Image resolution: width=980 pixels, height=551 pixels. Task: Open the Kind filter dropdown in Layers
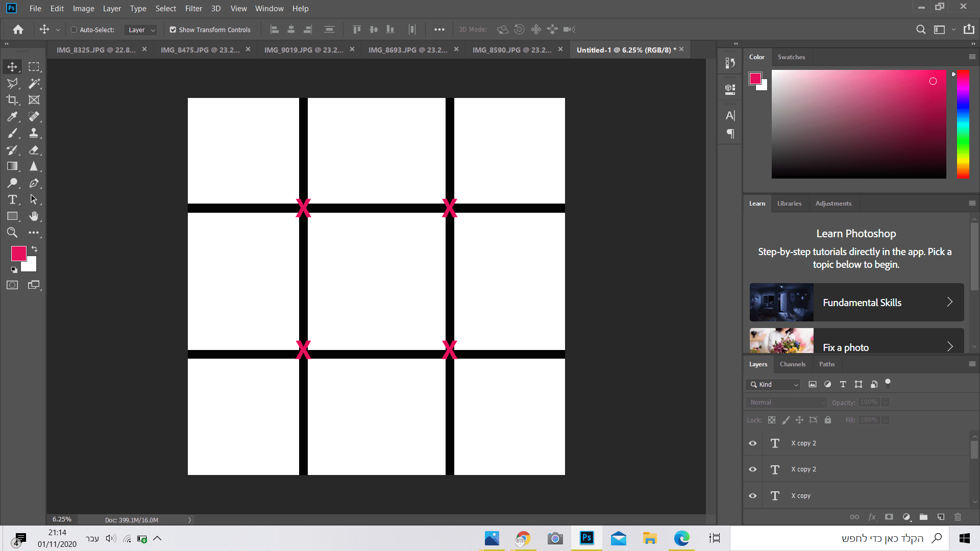click(x=773, y=384)
